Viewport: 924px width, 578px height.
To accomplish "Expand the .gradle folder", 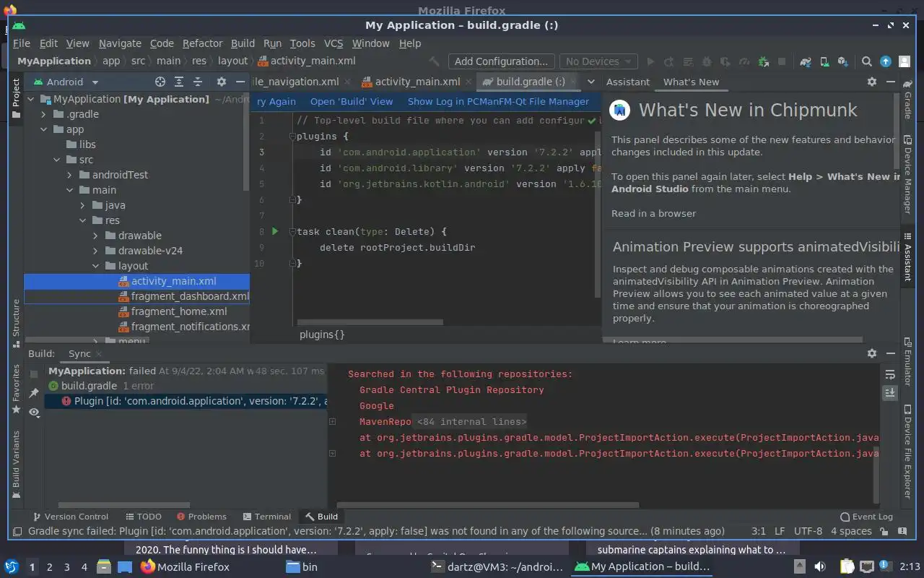I will [x=43, y=114].
